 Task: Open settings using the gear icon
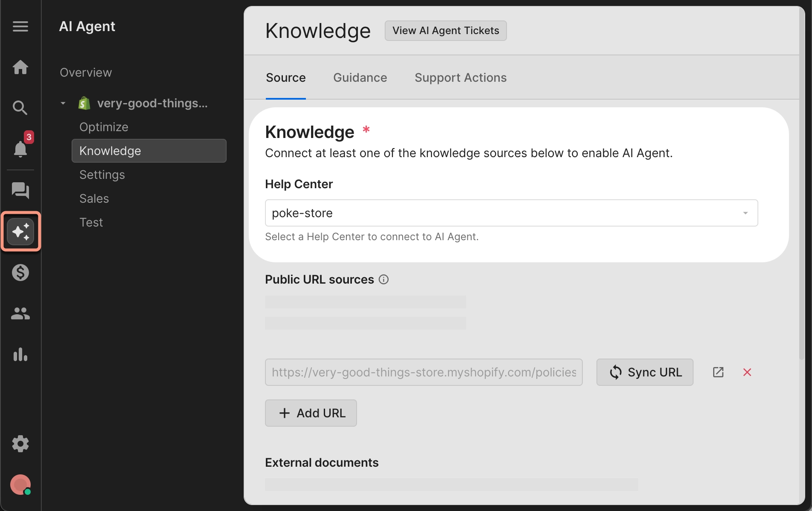pos(20,443)
